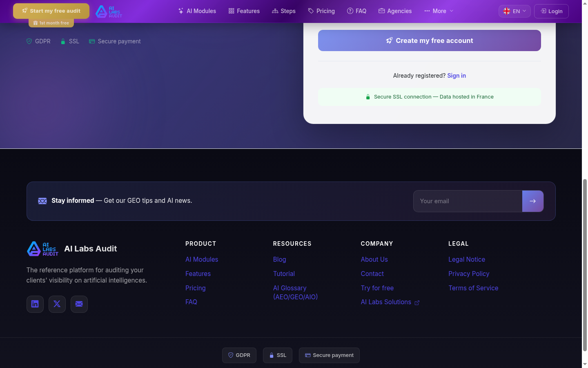The height and width of the screenshot is (368, 588).
Task: Click the GDPR shield badge in footer
Action: [239, 355]
